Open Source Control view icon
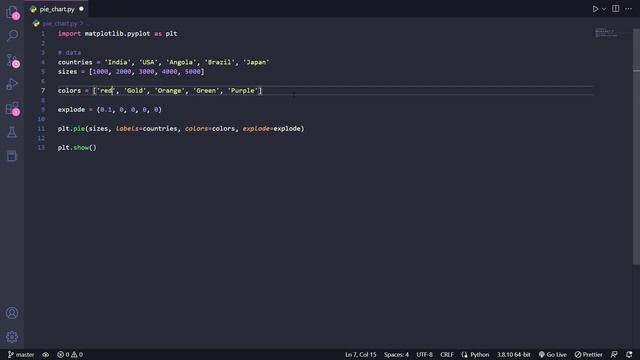 pyautogui.click(x=12, y=60)
